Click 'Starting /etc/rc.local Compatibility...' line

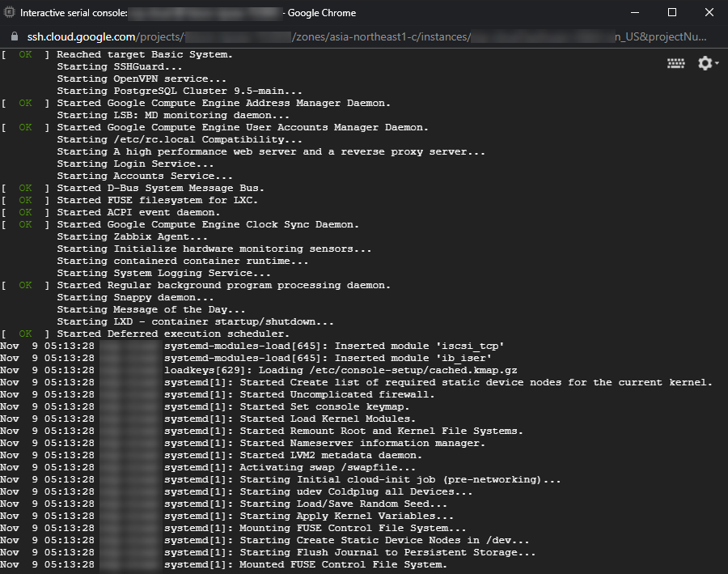pyautogui.click(x=180, y=139)
